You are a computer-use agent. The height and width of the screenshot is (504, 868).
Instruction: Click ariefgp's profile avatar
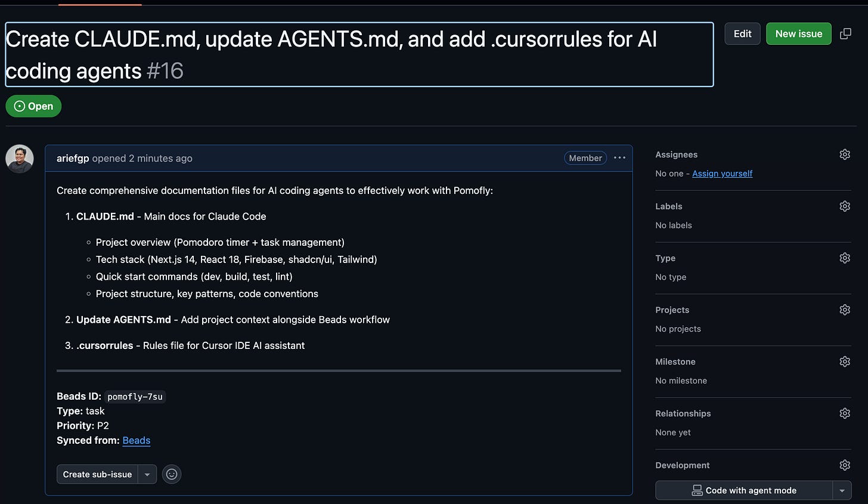[x=20, y=159]
